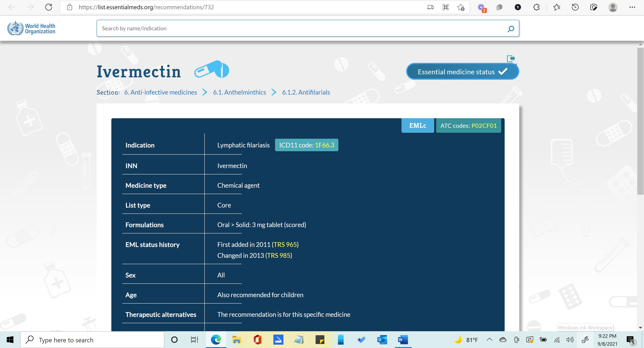This screenshot has height=348, width=644.
Task: Open browser history icon
Action: [575, 7]
